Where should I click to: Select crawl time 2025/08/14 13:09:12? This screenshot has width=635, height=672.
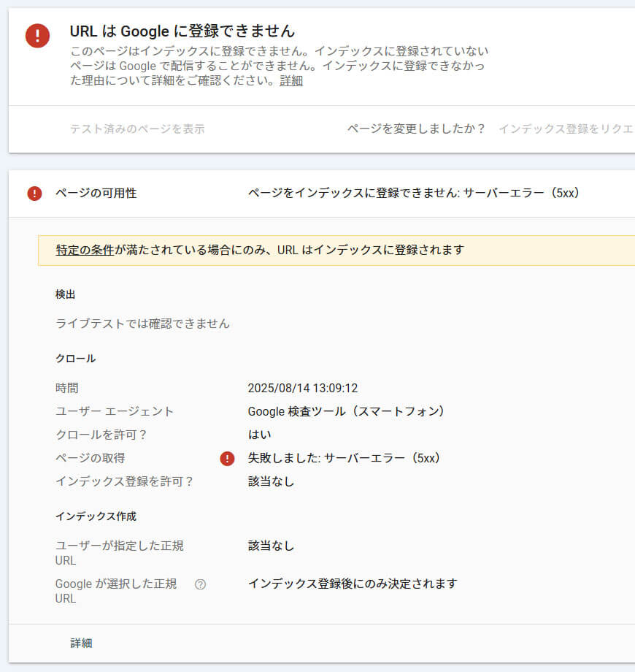coord(303,389)
